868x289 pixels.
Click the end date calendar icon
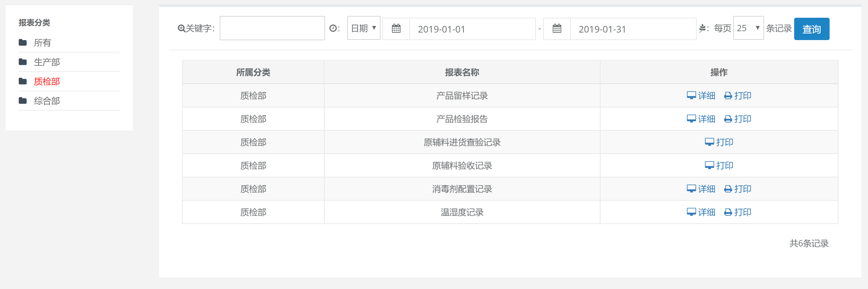click(557, 29)
